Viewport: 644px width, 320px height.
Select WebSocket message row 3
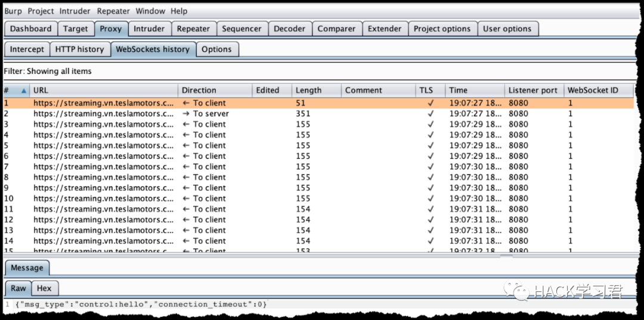point(318,125)
